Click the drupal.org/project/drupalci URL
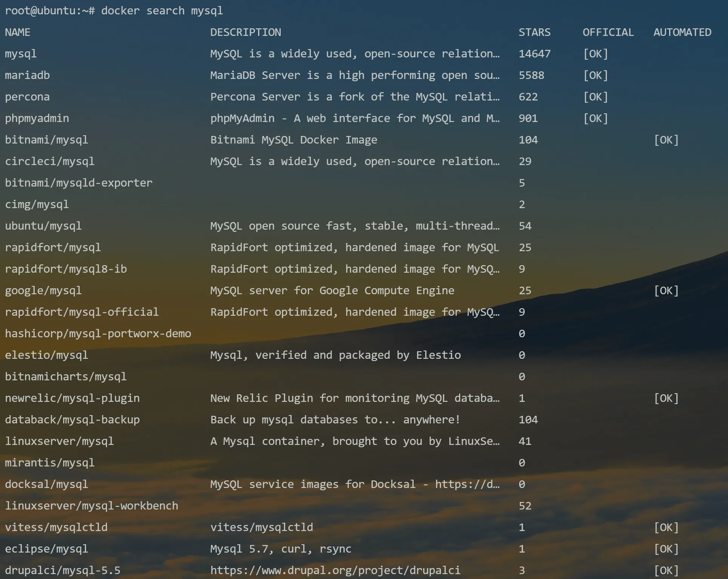Screen dimensions: 728x579 coord(335,570)
